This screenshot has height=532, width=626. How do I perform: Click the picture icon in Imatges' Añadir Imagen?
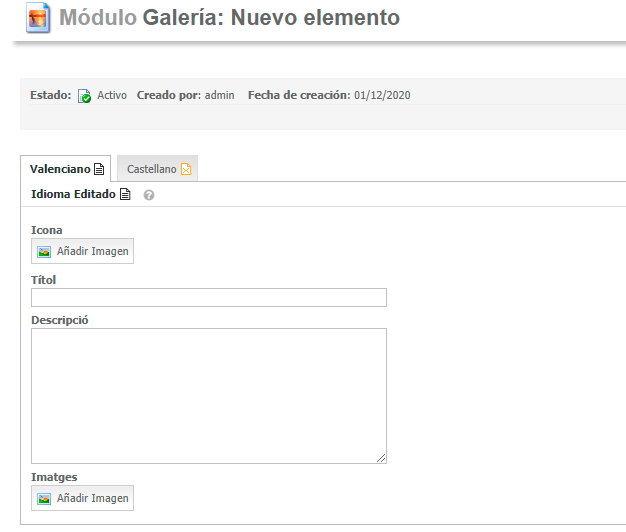tap(44, 499)
